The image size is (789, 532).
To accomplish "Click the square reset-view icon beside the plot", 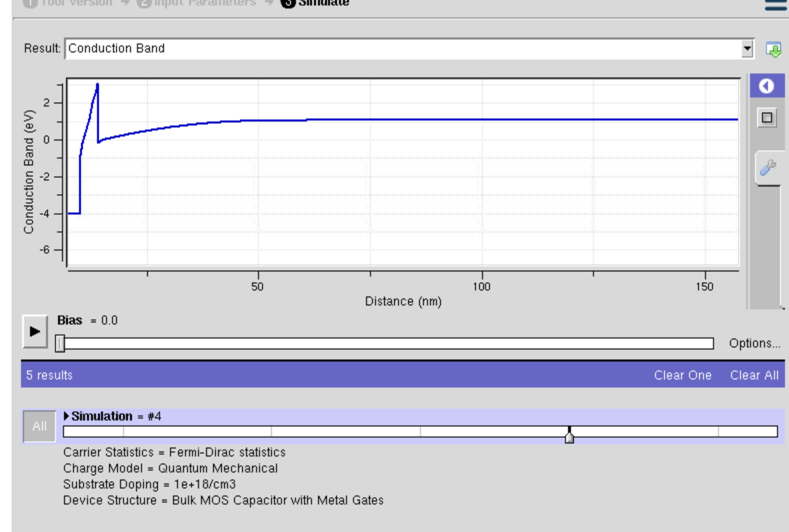I will 767,118.
